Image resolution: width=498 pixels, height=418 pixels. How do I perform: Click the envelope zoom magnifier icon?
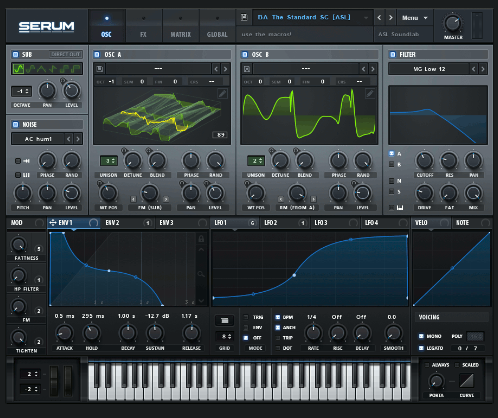point(201,274)
